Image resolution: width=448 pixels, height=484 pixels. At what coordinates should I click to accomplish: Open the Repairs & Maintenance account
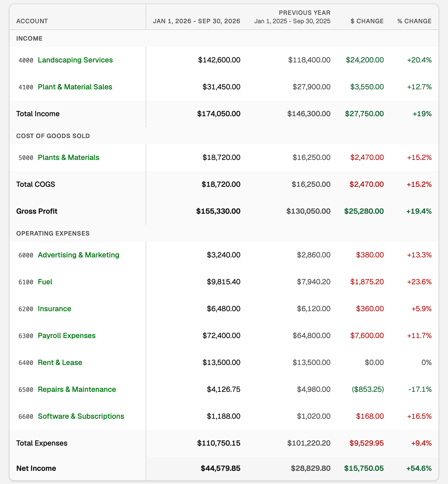click(x=77, y=389)
